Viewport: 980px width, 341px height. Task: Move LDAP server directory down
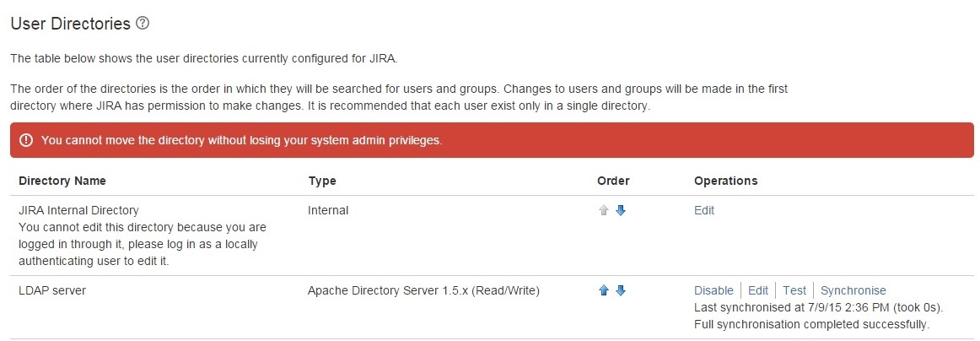(621, 291)
